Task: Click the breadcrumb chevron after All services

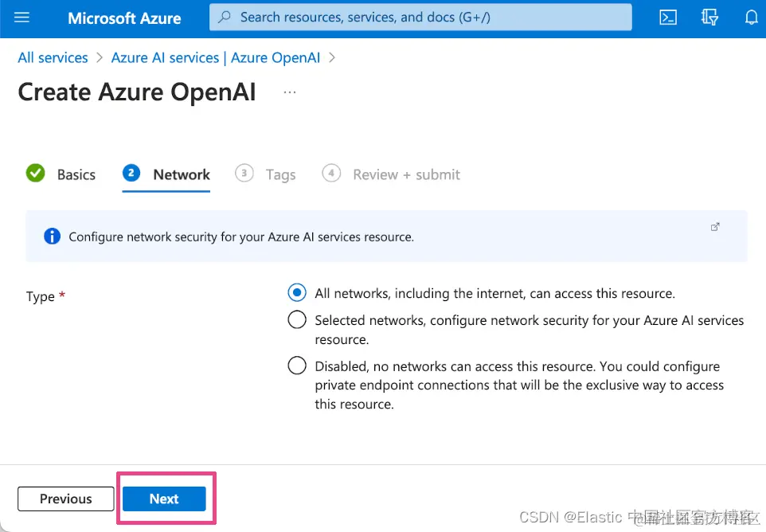Action: 100,57
